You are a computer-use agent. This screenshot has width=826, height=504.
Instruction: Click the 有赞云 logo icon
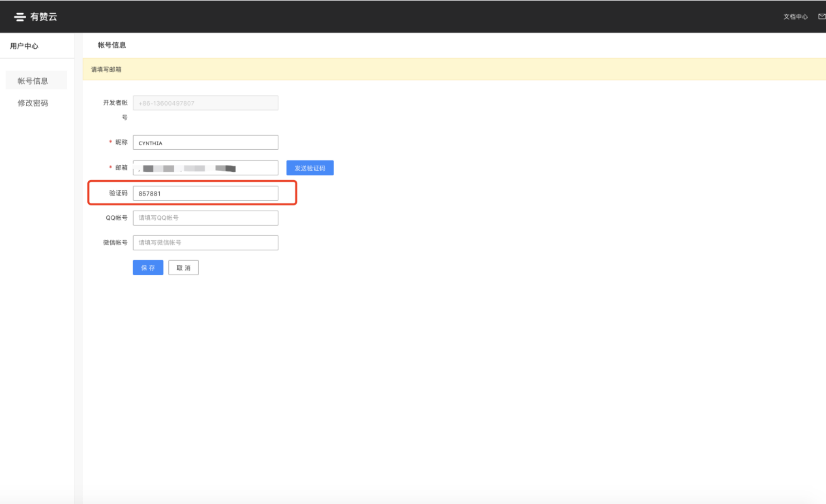[x=20, y=17]
